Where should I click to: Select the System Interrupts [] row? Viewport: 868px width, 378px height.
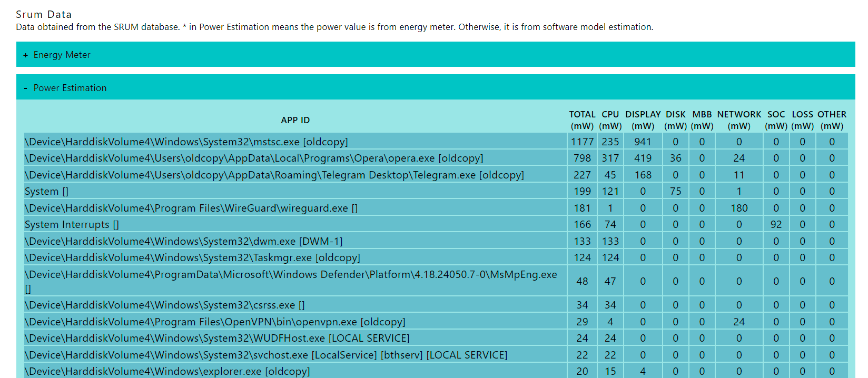(x=436, y=224)
